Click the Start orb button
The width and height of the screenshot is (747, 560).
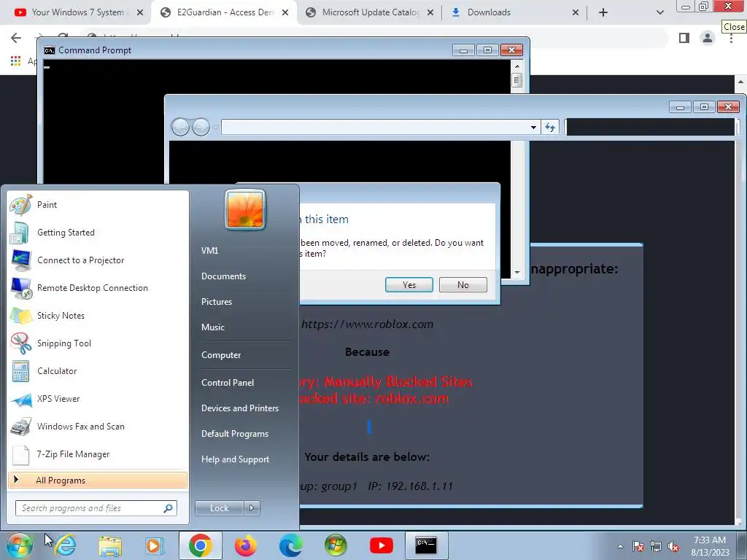tap(19, 545)
